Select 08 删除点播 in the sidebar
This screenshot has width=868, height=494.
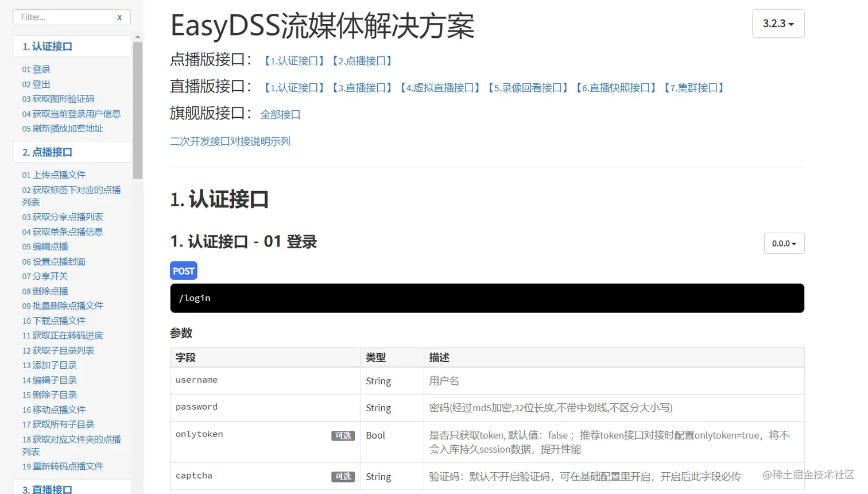point(45,291)
